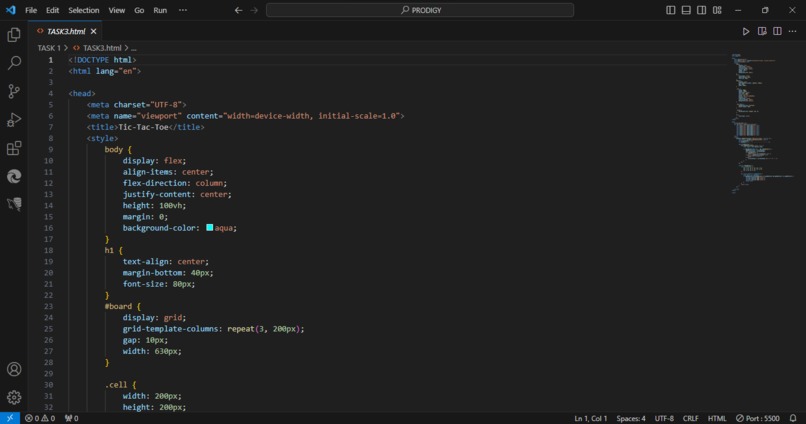Show errors and warnings count

coord(40,418)
